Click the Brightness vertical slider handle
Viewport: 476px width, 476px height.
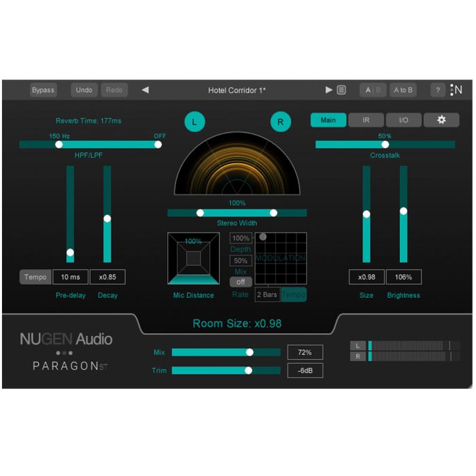pos(403,211)
